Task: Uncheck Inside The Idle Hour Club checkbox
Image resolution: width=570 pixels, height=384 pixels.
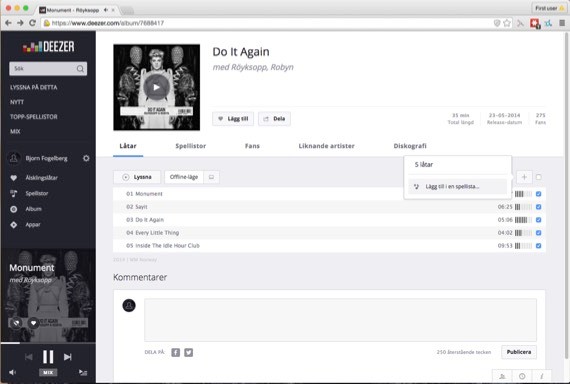Action: 539,246
